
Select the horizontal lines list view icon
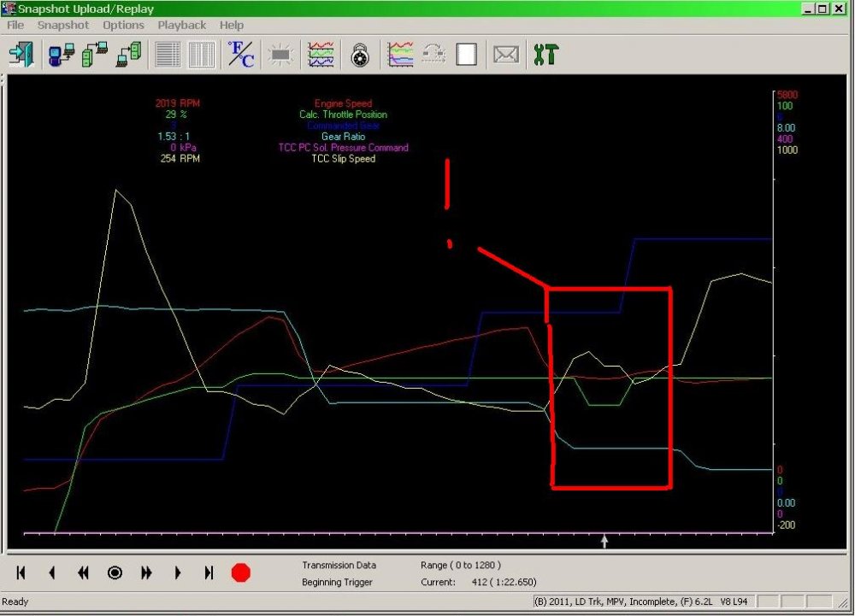pos(168,55)
